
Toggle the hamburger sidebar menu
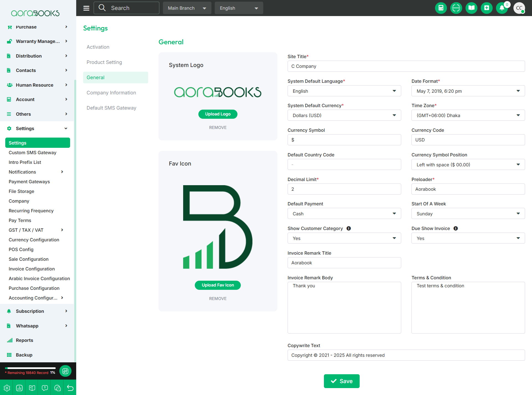click(x=86, y=8)
